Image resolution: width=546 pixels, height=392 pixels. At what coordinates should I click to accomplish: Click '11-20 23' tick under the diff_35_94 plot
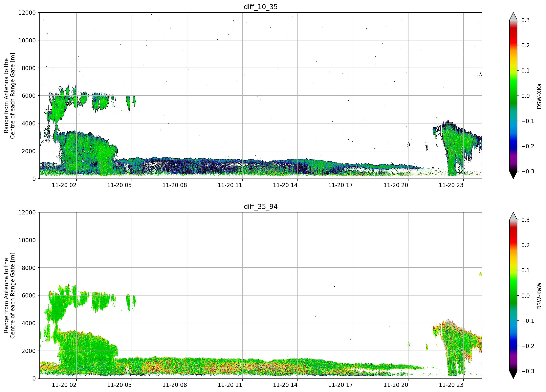coord(451,385)
